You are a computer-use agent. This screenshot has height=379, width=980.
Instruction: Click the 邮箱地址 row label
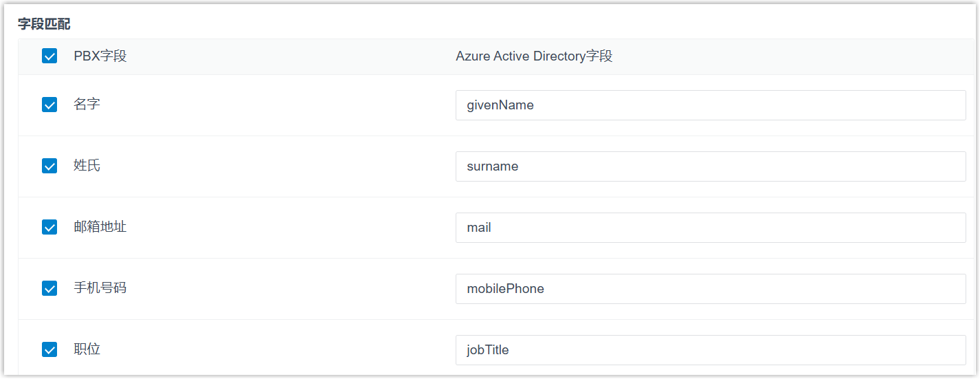[100, 227]
